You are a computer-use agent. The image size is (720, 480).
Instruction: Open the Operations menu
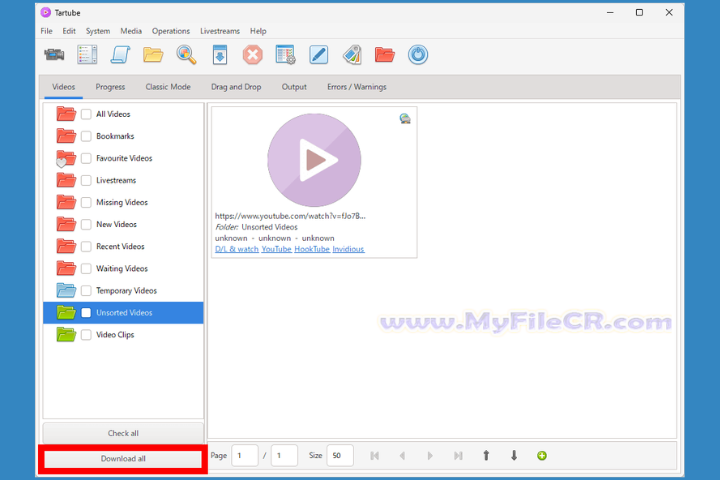171,31
